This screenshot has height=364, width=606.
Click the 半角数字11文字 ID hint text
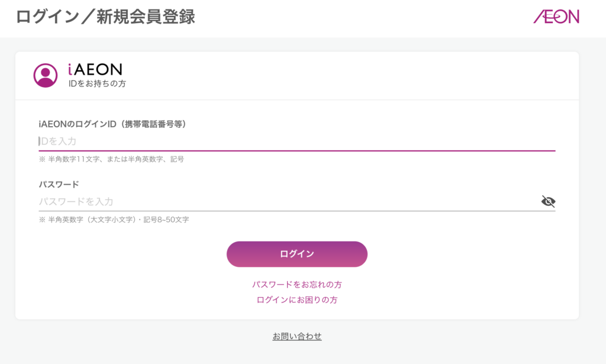76,159
